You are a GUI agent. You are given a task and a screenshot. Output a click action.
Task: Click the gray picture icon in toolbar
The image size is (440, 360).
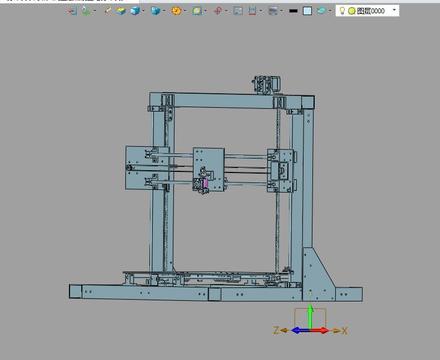pyautogui.click(x=238, y=11)
